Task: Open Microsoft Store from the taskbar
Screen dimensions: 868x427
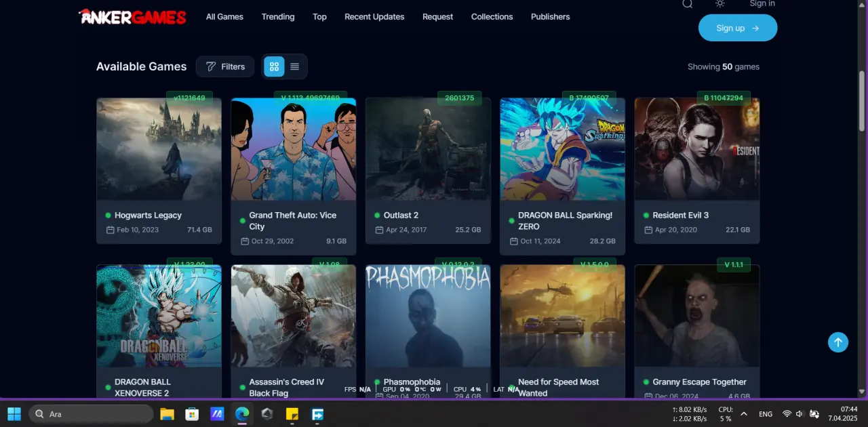Action: coord(192,413)
